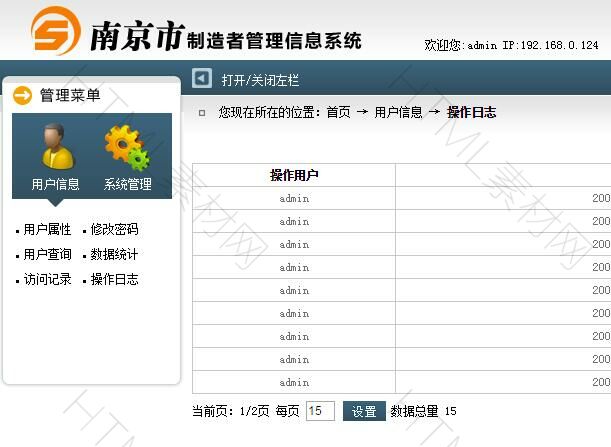The height and width of the screenshot is (447, 611).
Task: Open the 修改密码 menu link
Action: pos(114,230)
